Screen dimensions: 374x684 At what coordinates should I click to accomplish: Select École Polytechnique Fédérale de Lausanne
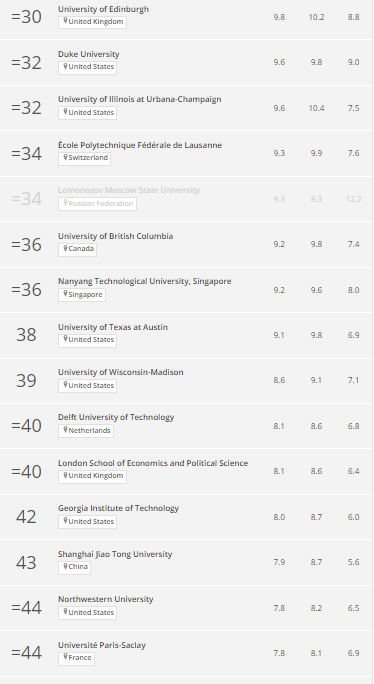140,145
